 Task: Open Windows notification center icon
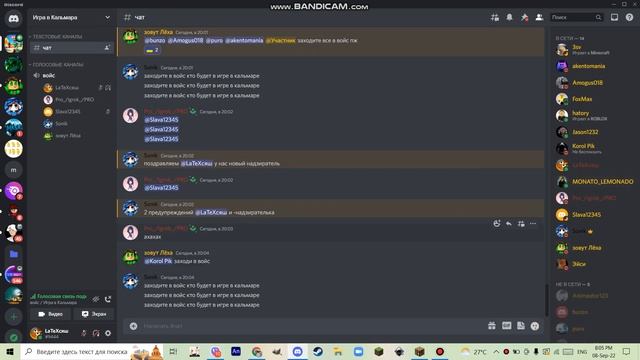pos(627,351)
